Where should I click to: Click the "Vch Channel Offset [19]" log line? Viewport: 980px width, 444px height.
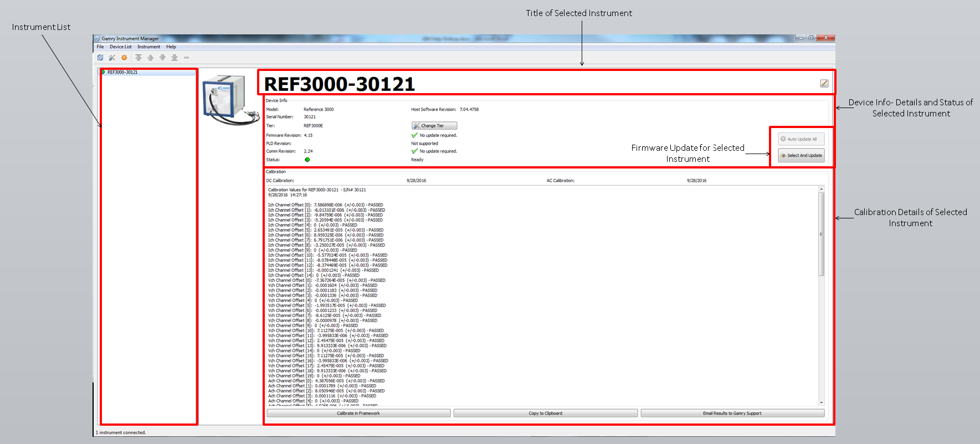point(314,376)
